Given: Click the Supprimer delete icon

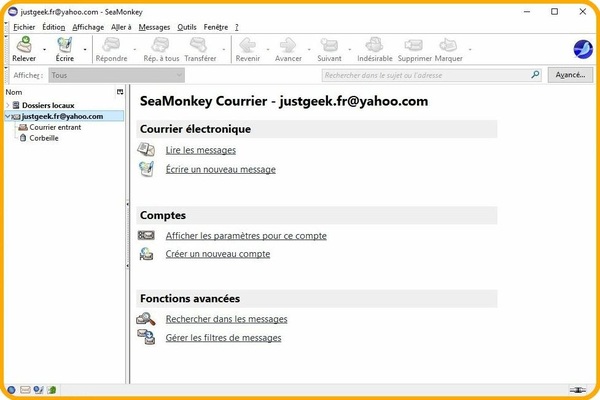Looking at the screenshot, I should (414, 45).
